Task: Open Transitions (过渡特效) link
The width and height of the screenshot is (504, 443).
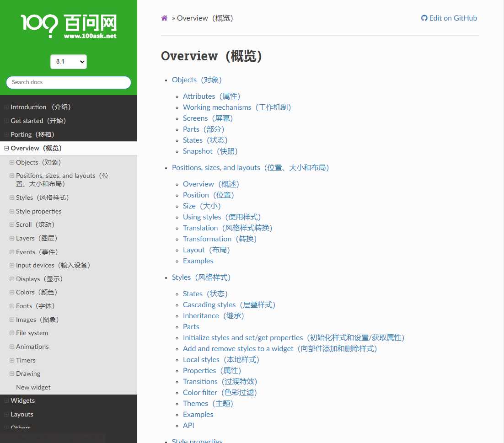Action: [x=220, y=382]
